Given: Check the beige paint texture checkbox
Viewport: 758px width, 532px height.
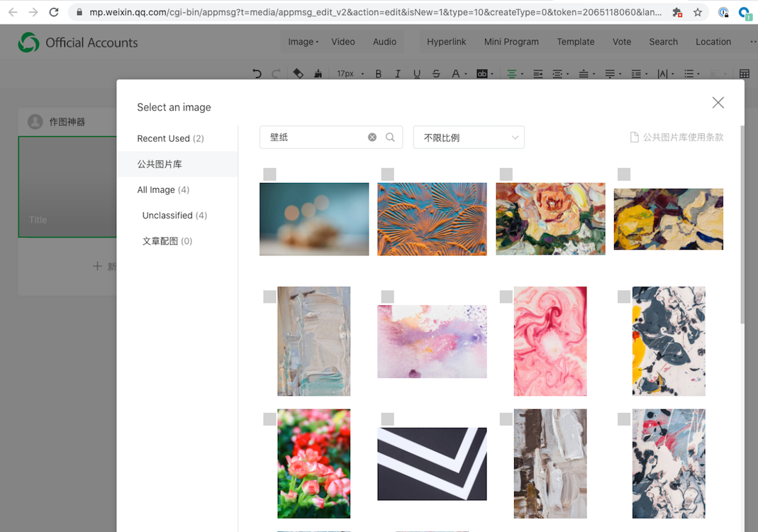Looking at the screenshot, I should (269, 297).
